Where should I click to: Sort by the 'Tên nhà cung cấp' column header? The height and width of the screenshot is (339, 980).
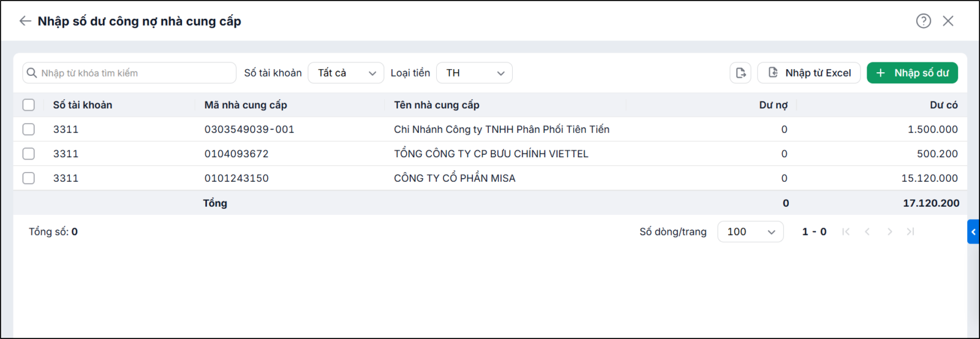[x=437, y=105]
